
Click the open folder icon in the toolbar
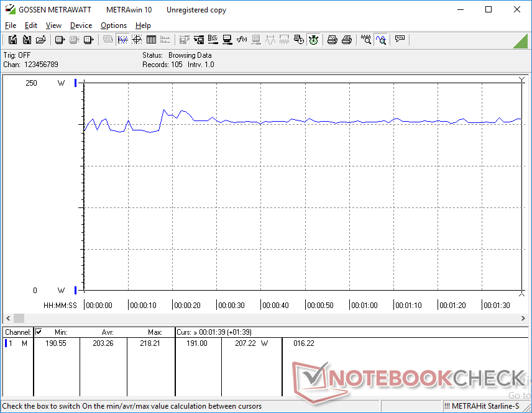(x=41, y=40)
